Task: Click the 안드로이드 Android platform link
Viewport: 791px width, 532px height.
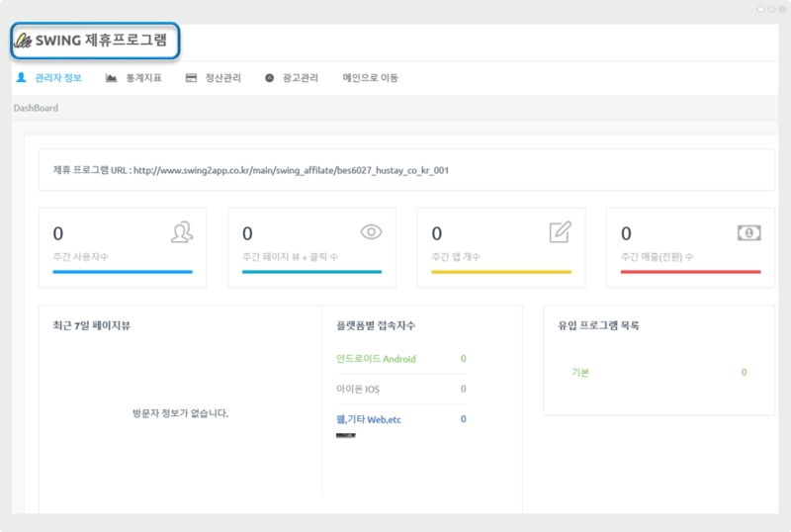Action: tap(376, 359)
